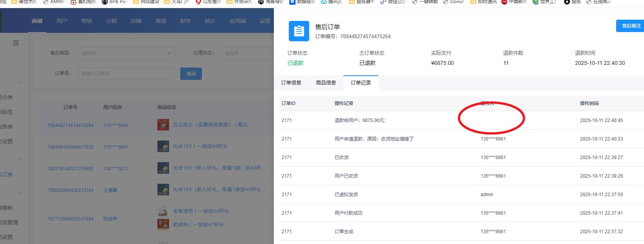Open the 腾讯云 bookmark
644x244 pixels.
[331, 2]
